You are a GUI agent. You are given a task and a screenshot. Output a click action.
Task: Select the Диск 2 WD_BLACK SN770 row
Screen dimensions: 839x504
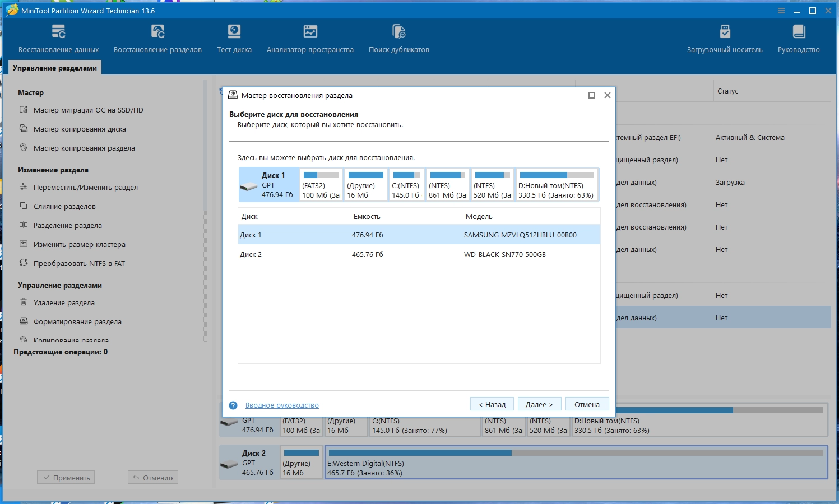pos(419,254)
